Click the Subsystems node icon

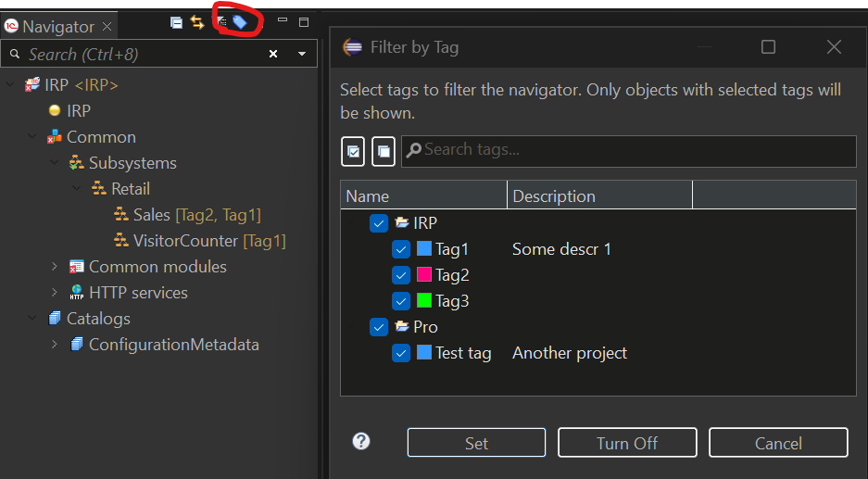76,162
